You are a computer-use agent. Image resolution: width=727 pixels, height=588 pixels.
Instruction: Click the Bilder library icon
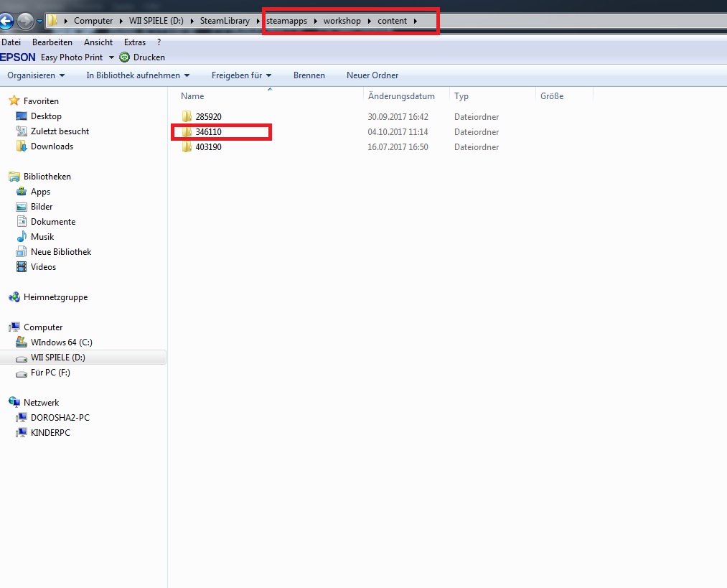pos(22,206)
